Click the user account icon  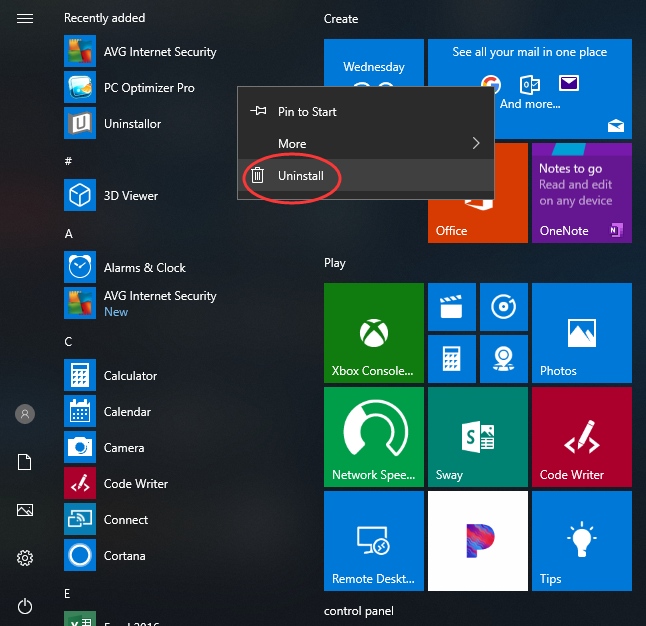[25, 414]
